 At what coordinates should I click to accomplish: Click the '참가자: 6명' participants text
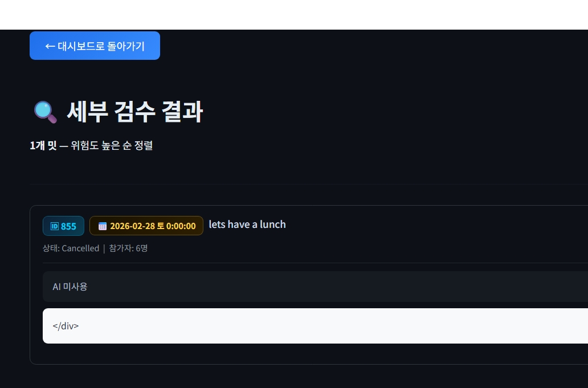tap(128, 248)
